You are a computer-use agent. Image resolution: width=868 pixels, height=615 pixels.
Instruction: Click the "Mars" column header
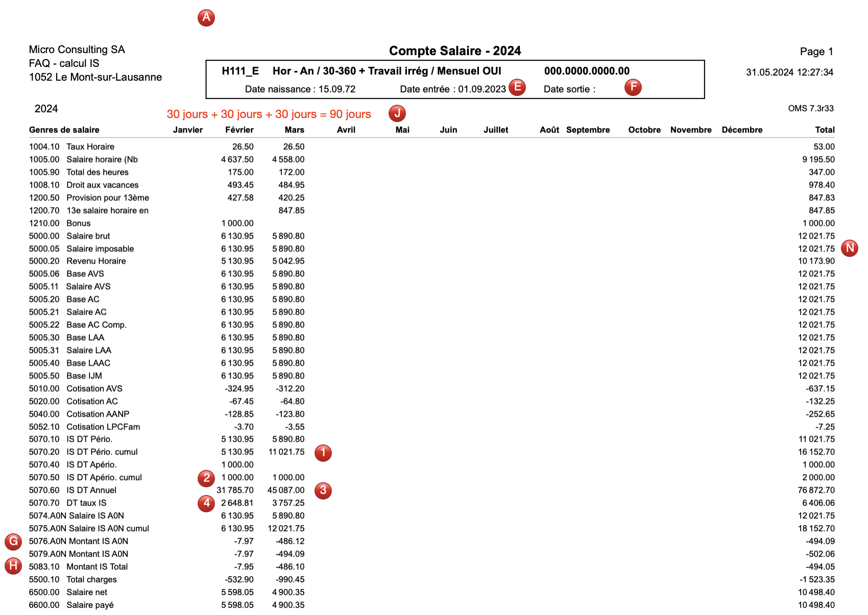[x=295, y=130]
